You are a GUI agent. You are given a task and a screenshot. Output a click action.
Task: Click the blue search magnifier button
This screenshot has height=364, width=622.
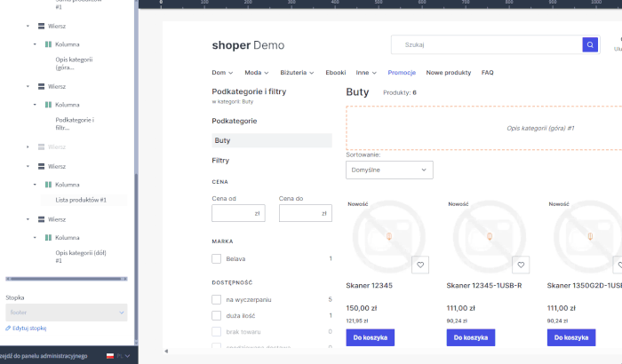[590, 44]
